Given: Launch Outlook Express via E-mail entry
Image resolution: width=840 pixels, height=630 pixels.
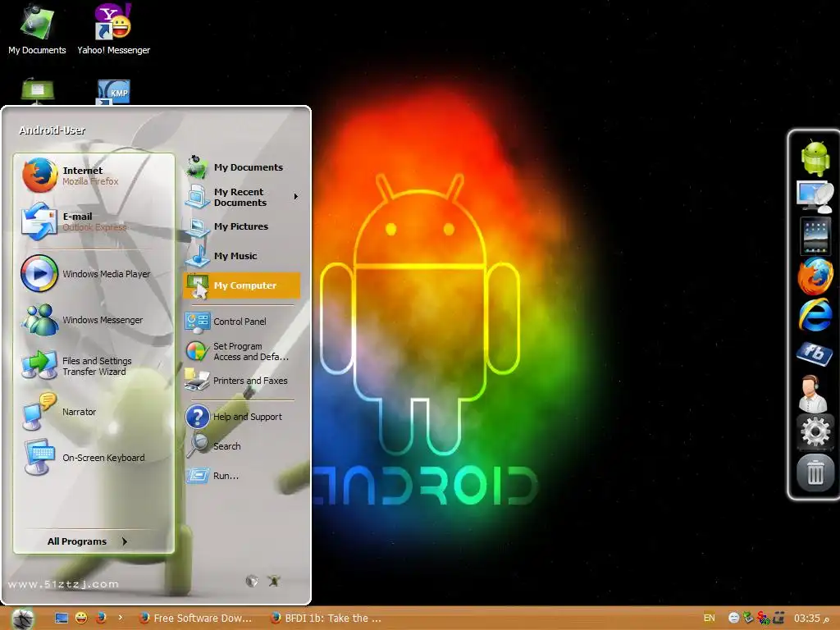Looking at the screenshot, I should 94,221.
